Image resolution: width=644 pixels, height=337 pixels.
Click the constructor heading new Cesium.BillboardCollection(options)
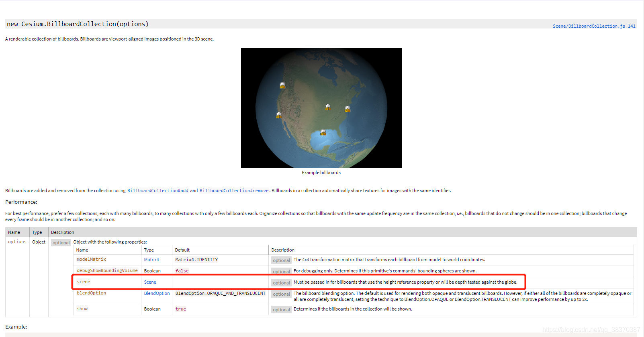pos(78,24)
